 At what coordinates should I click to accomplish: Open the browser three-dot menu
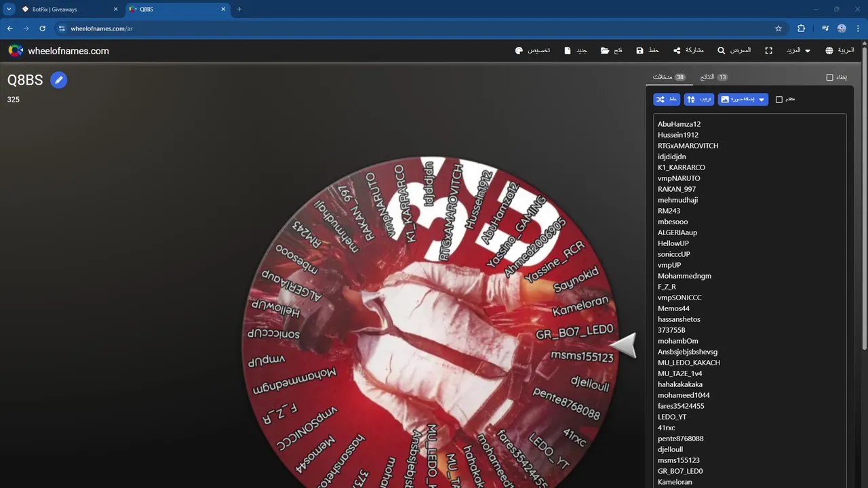(x=858, y=28)
